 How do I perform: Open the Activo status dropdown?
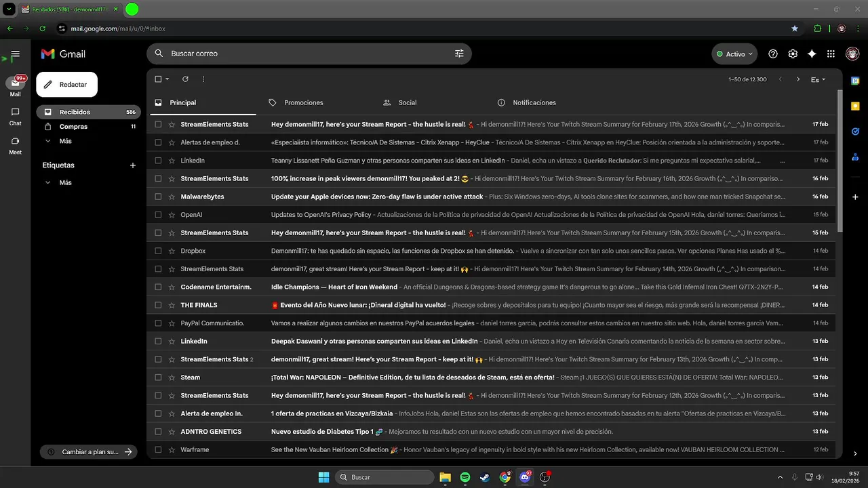pyautogui.click(x=734, y=54)
